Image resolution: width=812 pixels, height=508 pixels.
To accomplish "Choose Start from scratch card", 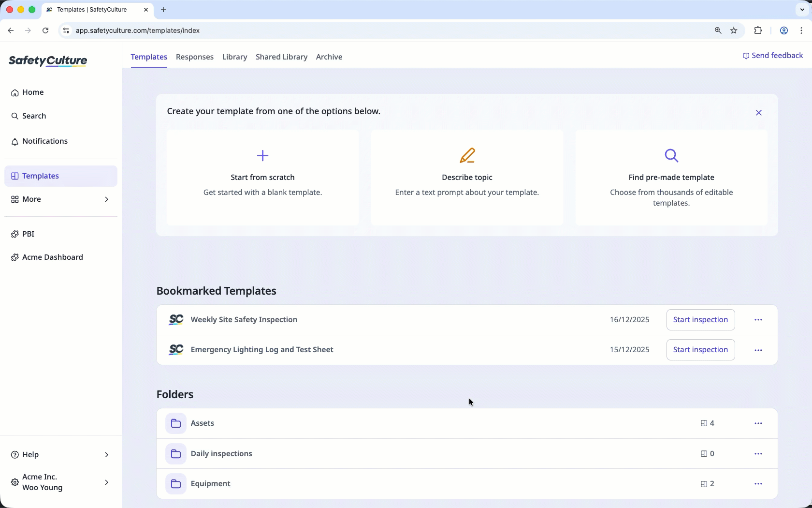I will click(263, 178).
